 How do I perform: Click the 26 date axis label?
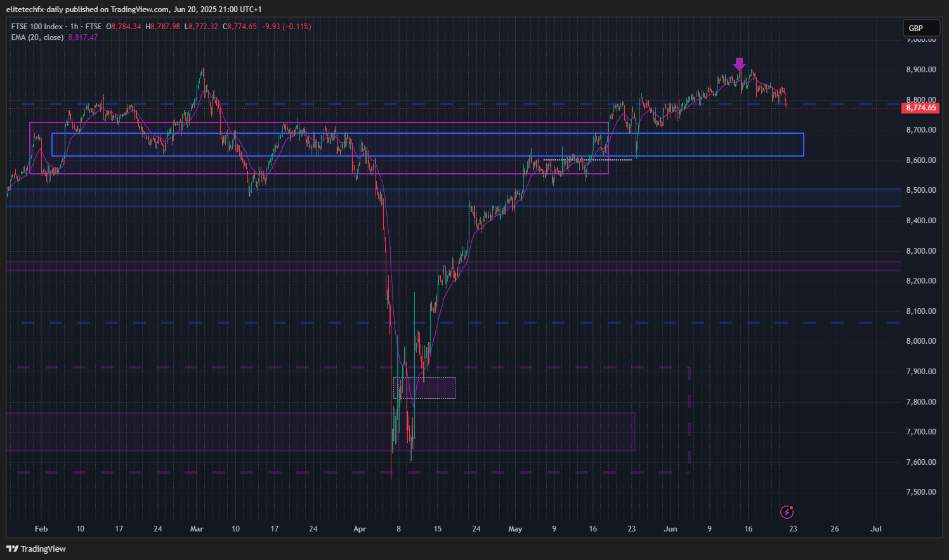point(835,529)
